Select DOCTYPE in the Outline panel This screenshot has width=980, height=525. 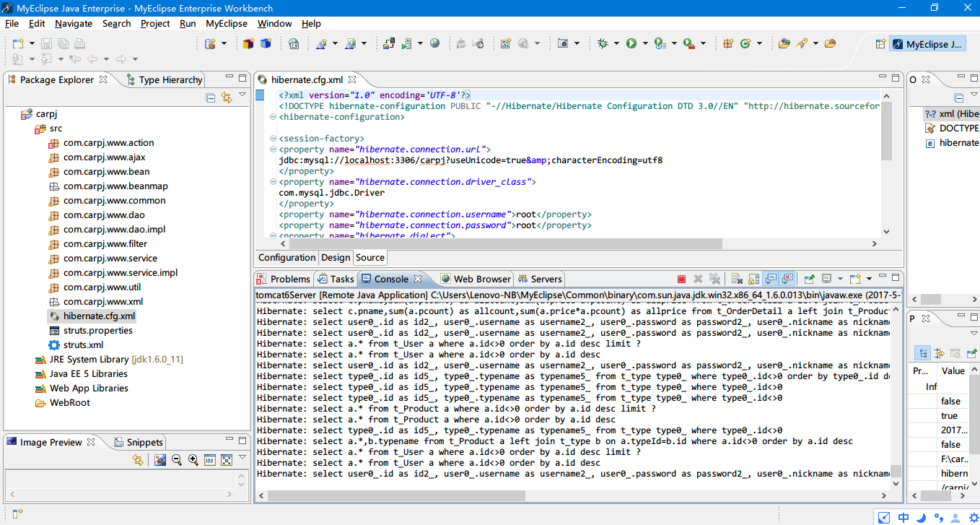[x=953, y=128]
